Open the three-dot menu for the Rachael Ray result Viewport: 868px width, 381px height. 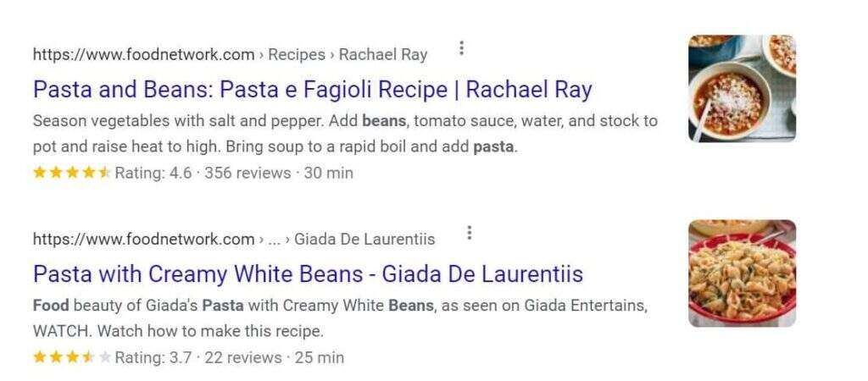[x=461, y=48]
